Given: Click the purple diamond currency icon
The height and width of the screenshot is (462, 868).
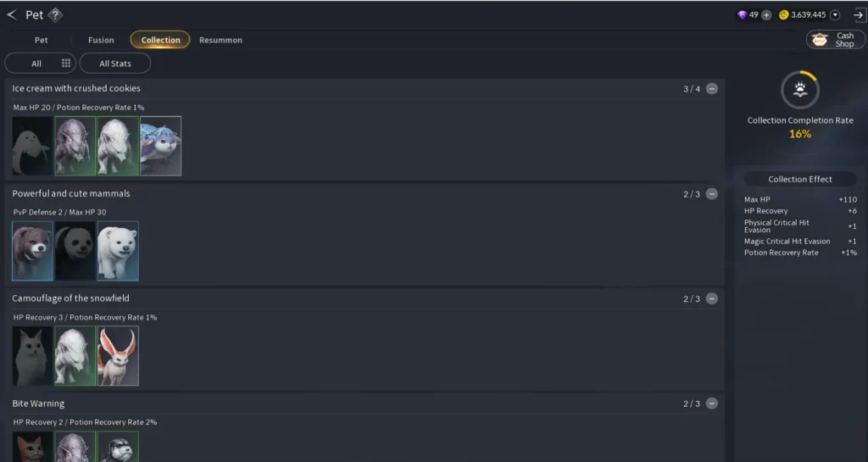Looking at the screenshot, I should (x=742, y=15).
